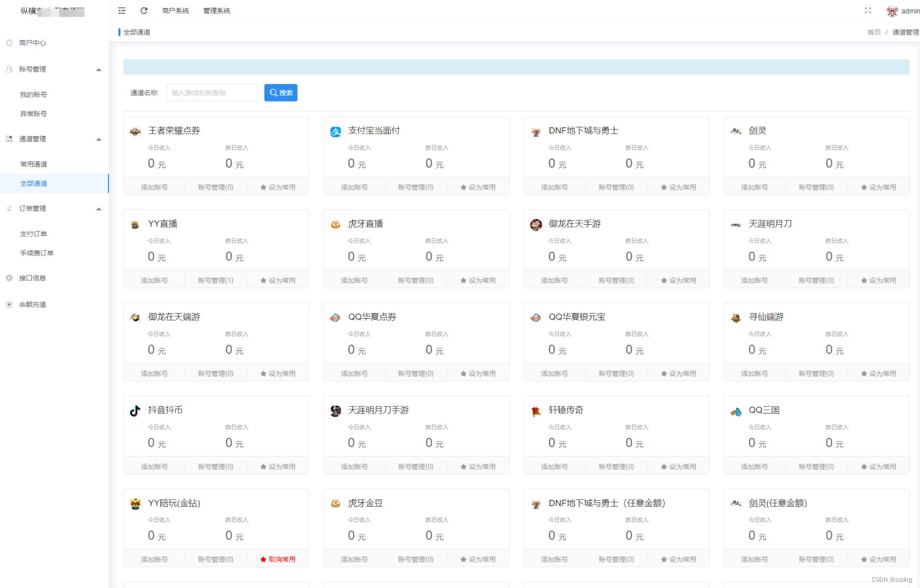Click the 搜索 search button
920x588 pixels.
pos(280,92)
